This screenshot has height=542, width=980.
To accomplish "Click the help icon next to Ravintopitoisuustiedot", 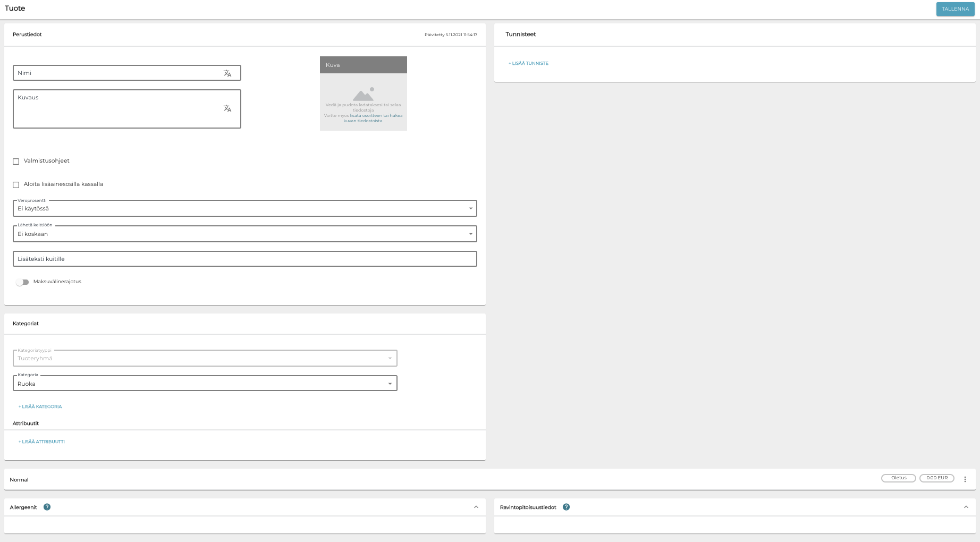I will [x=566, y=507].
